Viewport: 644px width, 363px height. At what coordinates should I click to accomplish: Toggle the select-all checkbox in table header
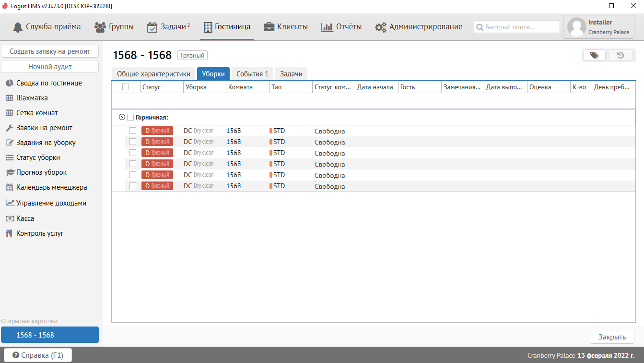click(126, 87)
